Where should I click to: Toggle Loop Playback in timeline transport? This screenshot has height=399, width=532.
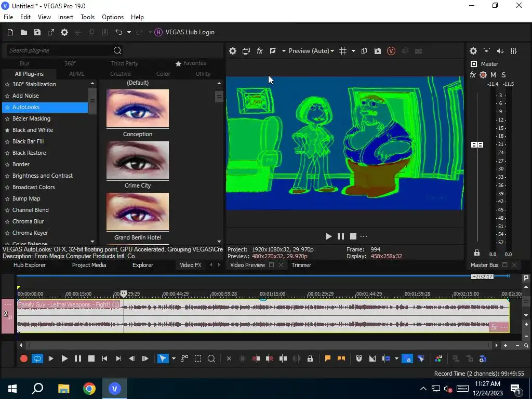[37, 358]
